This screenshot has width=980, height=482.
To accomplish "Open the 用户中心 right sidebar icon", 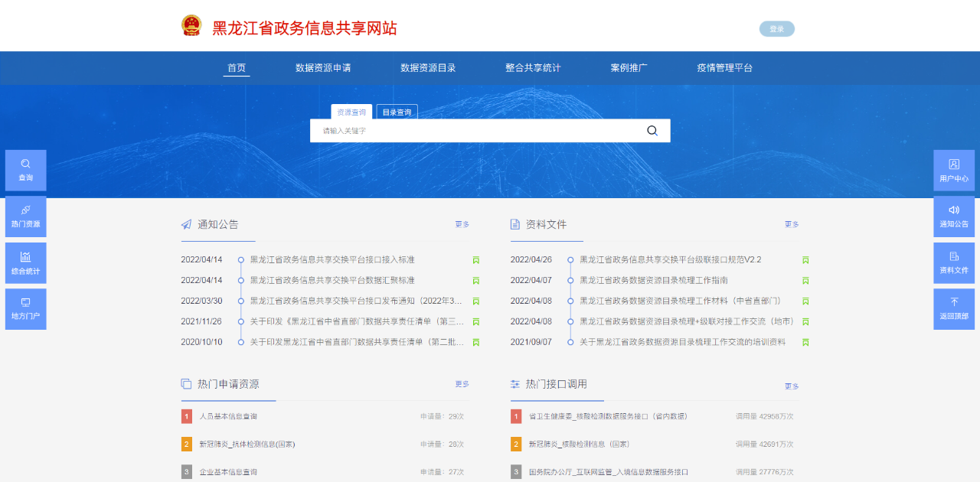I will 954,170.
